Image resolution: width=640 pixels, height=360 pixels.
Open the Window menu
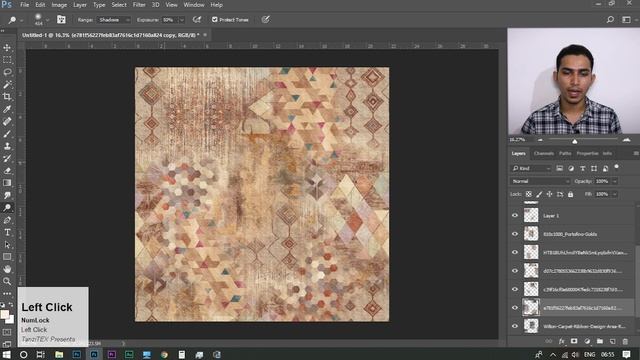click(x=193, y=5)
